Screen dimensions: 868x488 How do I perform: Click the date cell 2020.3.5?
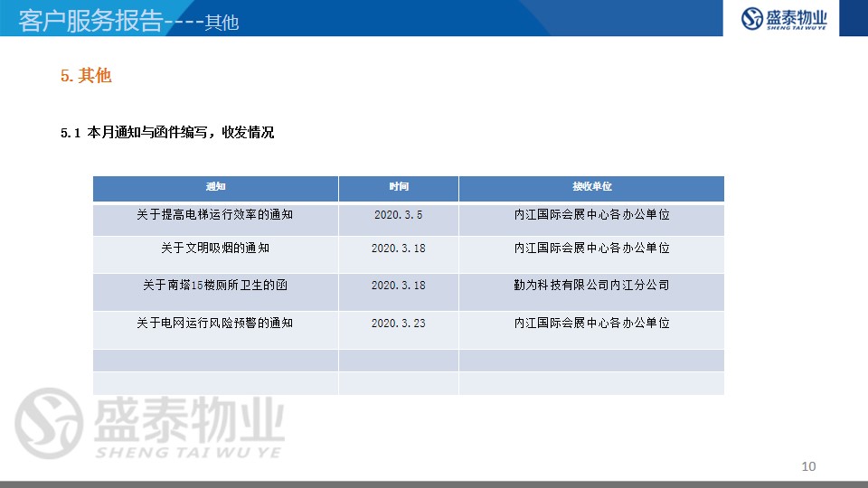click(399, 216)
